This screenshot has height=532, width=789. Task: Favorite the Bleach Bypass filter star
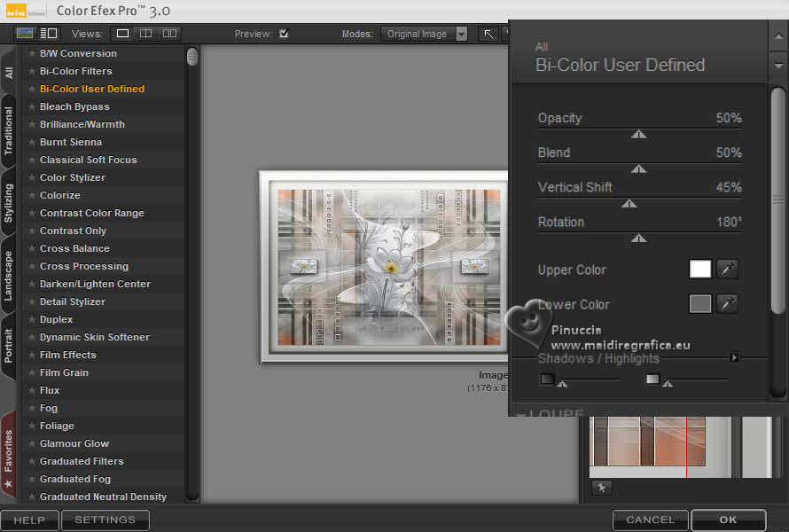(x=32, y=106)
